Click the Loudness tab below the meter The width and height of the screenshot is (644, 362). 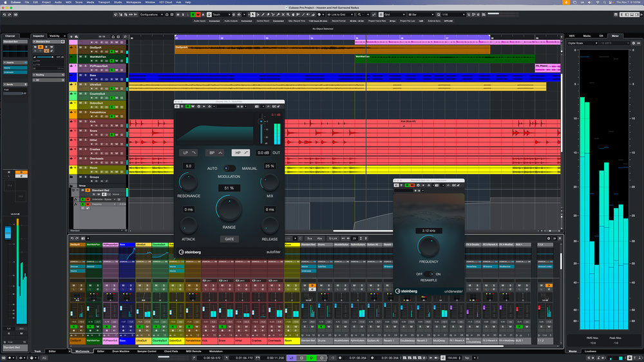tap(590, 351)
